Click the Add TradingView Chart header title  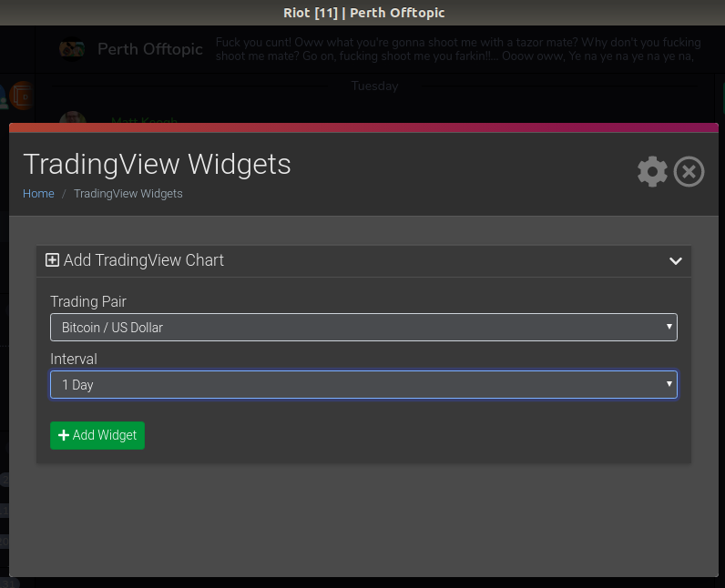point(143,260)
